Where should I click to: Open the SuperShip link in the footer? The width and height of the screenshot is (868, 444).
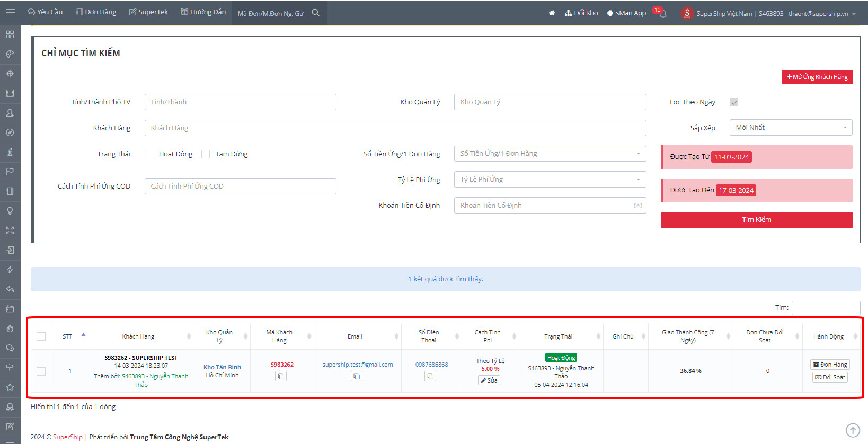pyautogui.click(x=68, y=437)
